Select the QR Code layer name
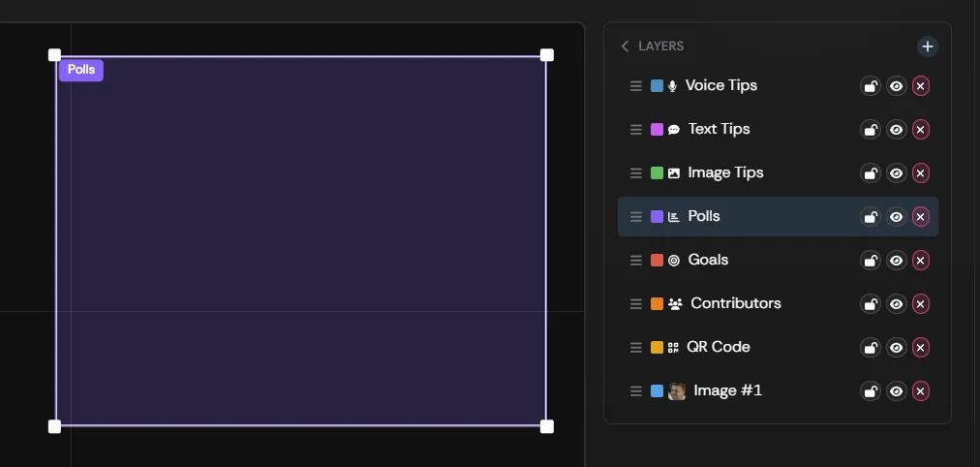This screenshot has height=467, width=980. (719, 347)
